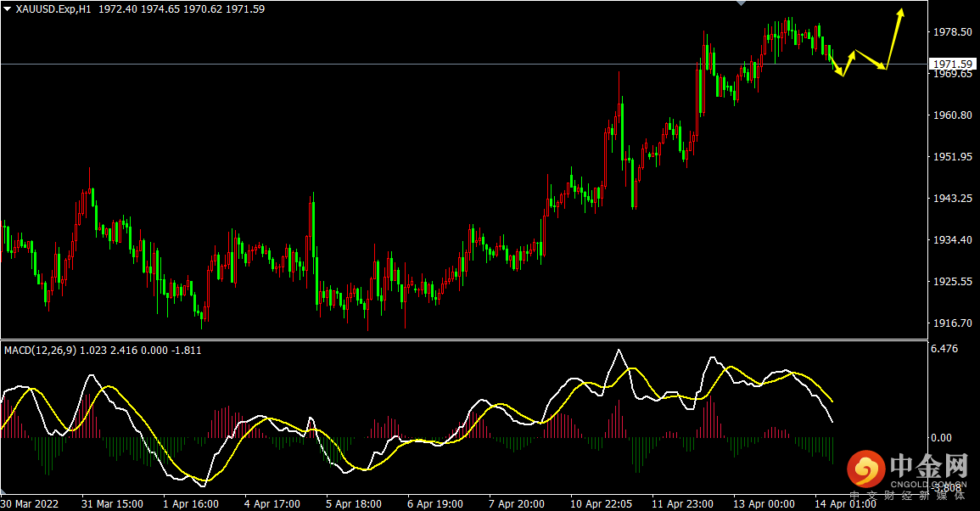Click the current price tag 1971.59 on axis
This screenshot has width=980, height=511.
[953, 64]
